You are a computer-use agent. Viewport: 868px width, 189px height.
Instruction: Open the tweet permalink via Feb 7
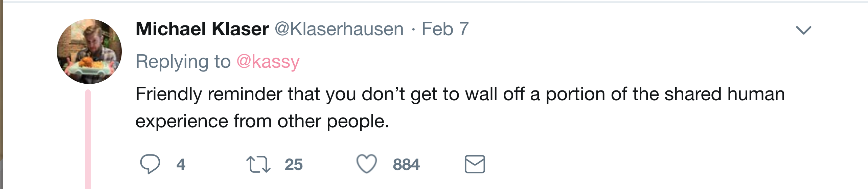point(445,29)
